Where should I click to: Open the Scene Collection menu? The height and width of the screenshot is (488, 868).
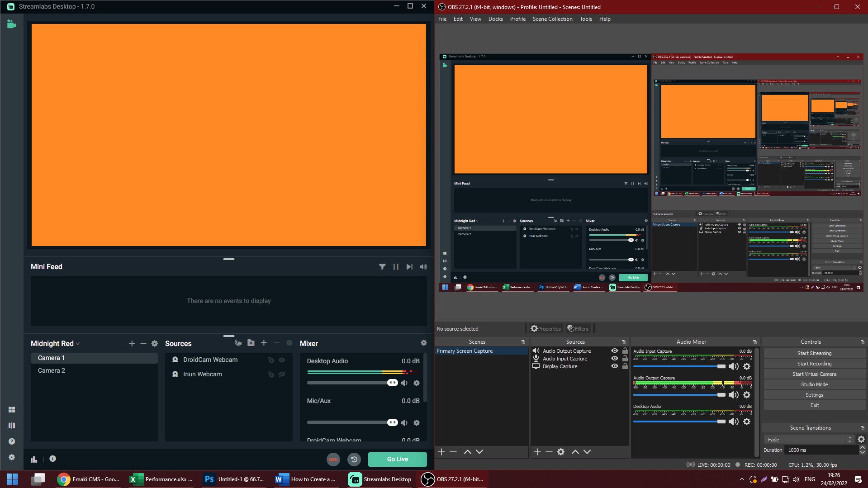click(552, 19)
